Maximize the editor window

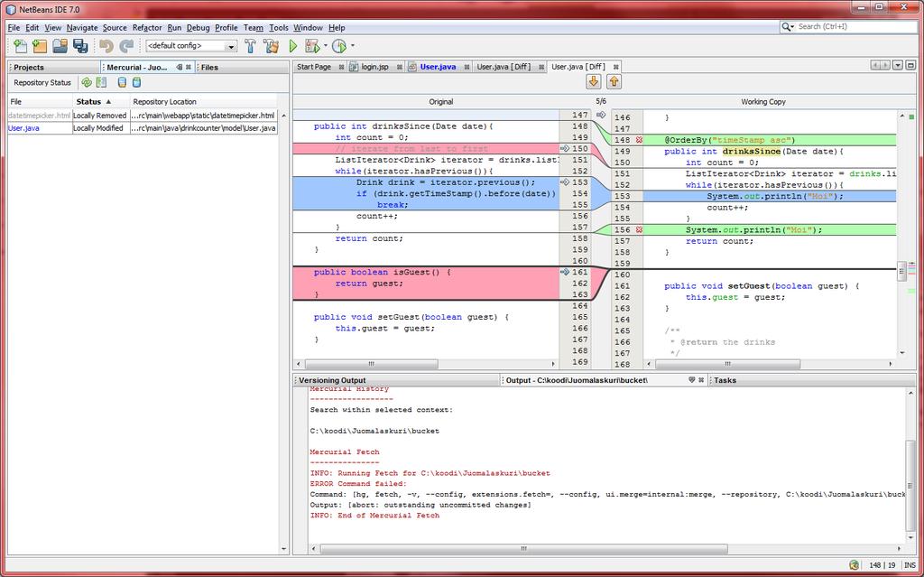click(x=910, y=66)
